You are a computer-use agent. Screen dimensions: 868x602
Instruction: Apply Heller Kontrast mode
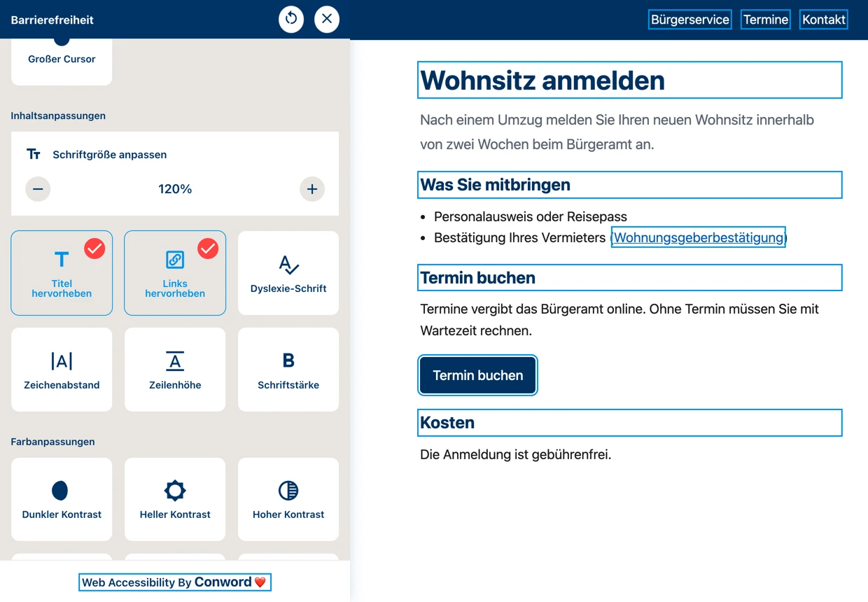pos(175,499)
